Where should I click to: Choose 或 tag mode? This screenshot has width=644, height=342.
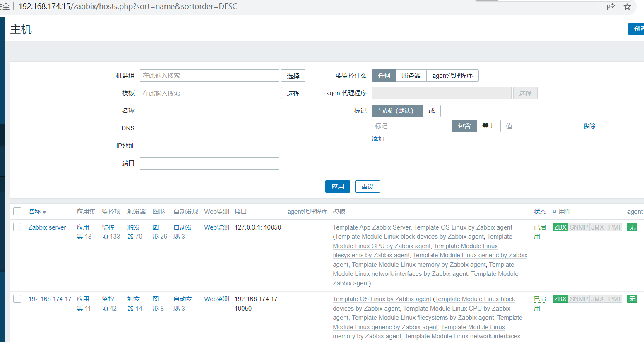click(432, 111)
